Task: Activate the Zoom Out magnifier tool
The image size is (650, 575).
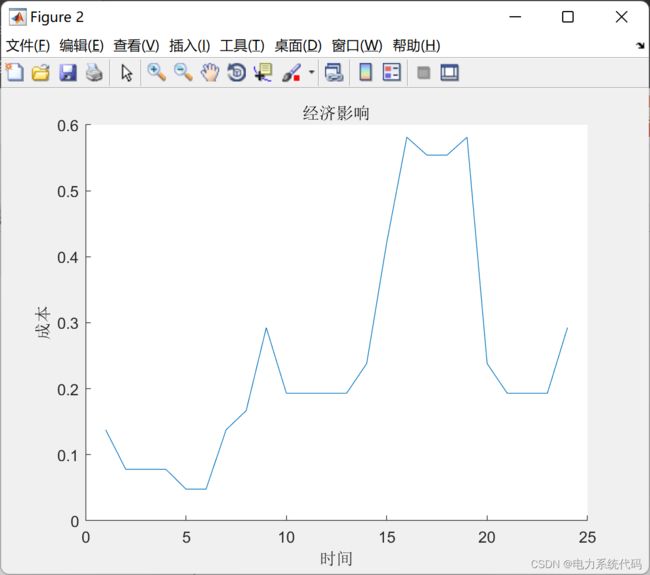Action: pyautogui.click(x=183, y=73)
